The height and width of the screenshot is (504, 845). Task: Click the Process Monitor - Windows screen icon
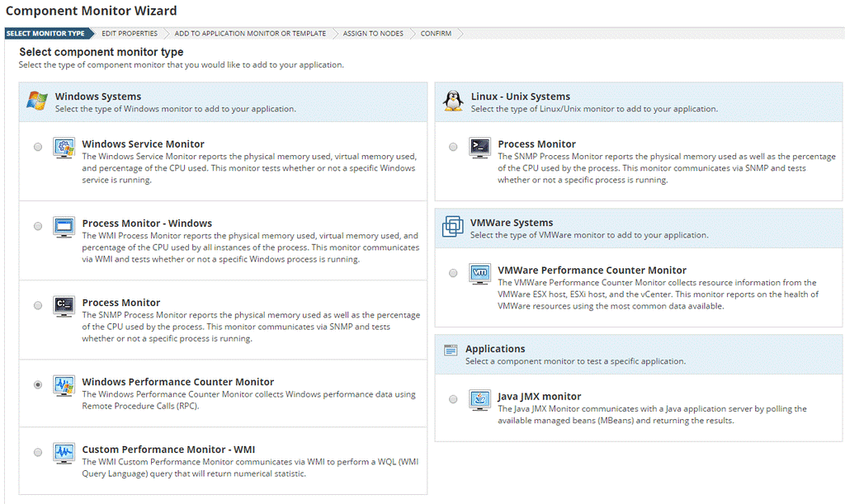point(64,227)
